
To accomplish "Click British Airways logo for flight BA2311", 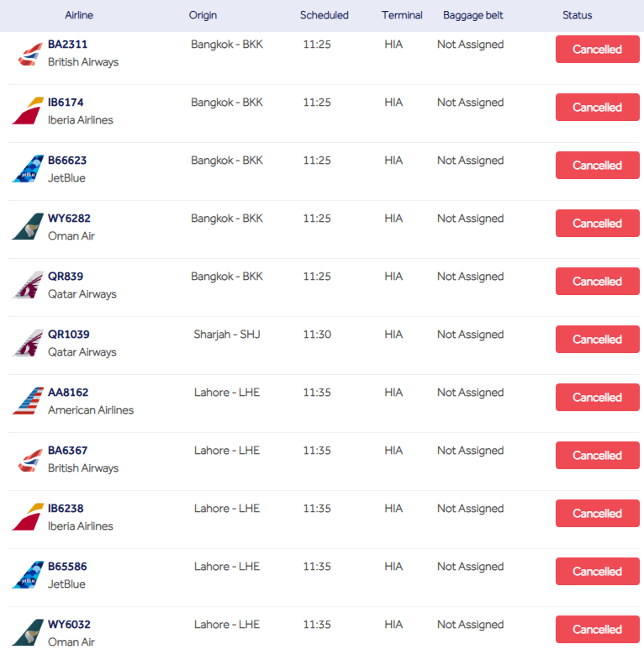I will [28, 54].
